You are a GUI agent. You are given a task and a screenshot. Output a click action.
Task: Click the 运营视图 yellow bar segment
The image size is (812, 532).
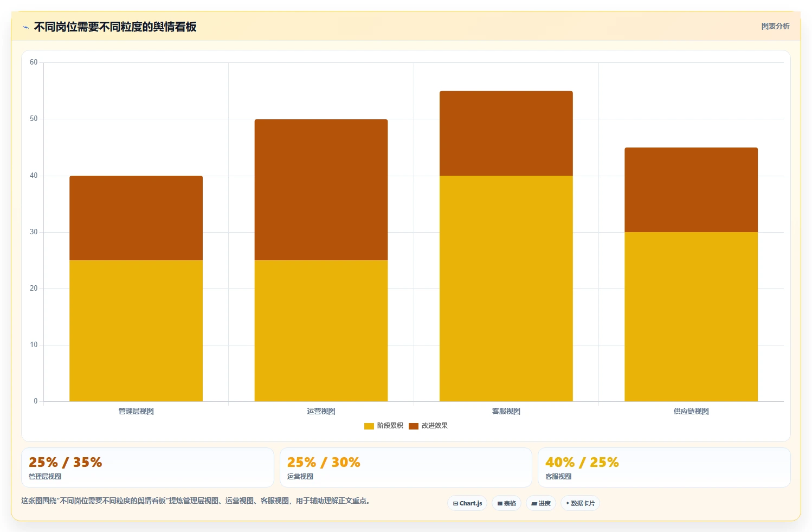pos(321,331)
